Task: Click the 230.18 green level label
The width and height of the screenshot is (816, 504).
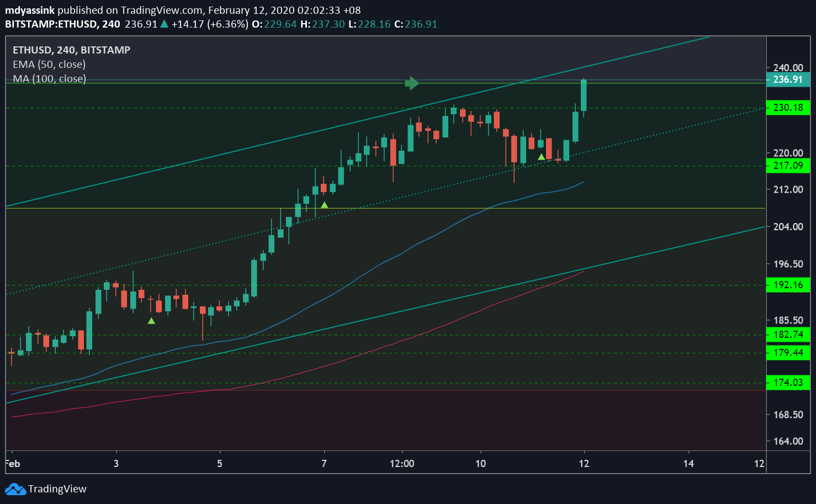Action: tap(788, 108)
